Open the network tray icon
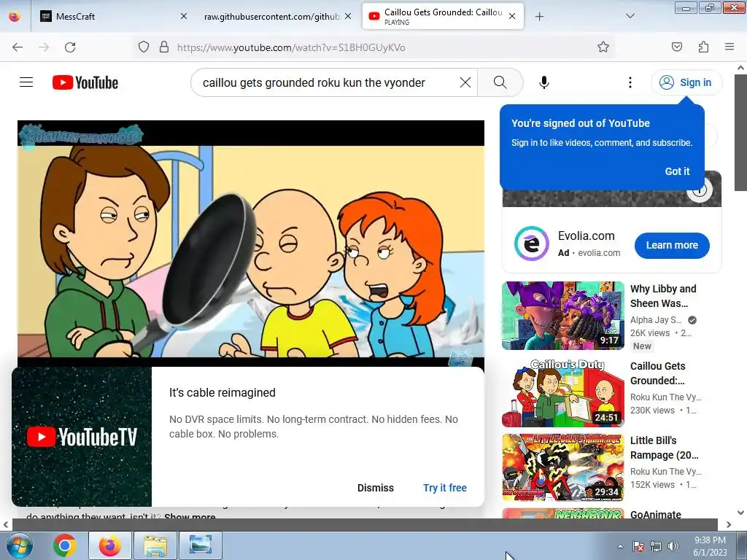The image size is (747, 560). pos(656,546)
